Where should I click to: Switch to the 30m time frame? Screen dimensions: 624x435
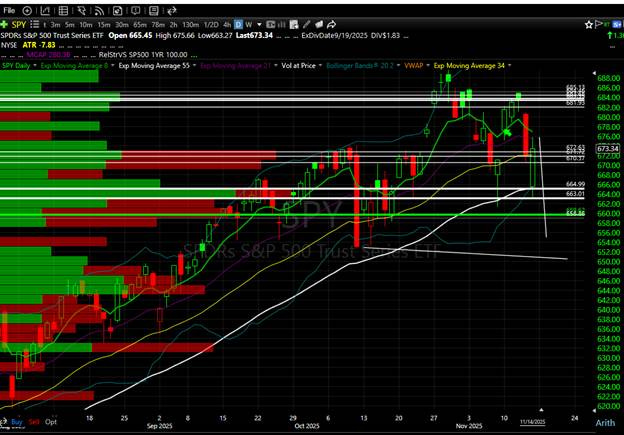[122, 25]
